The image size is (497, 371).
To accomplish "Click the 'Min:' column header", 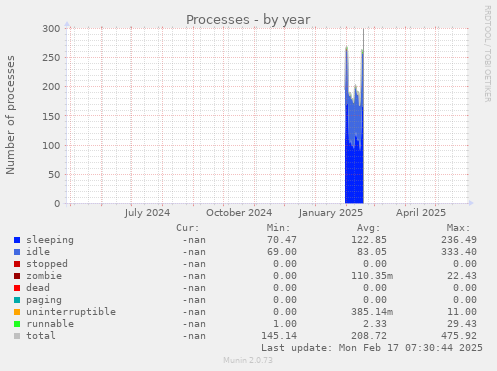I will click(x=278, y=228).
